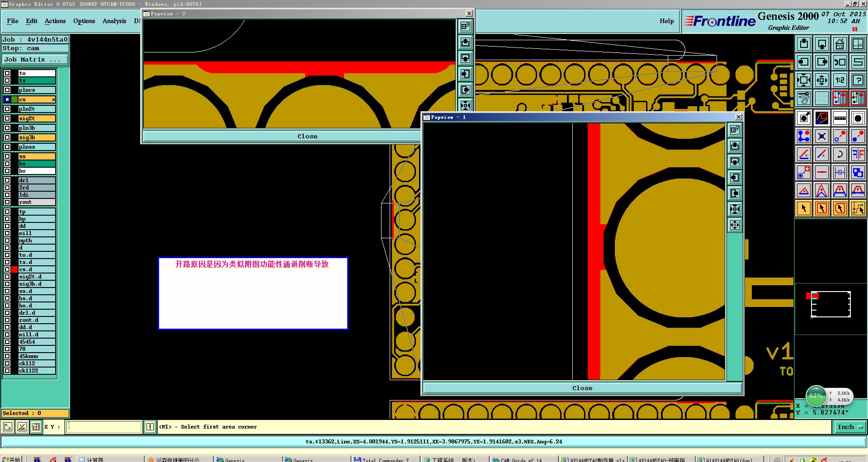Open the tools and palette settings icon

point(804,98)
